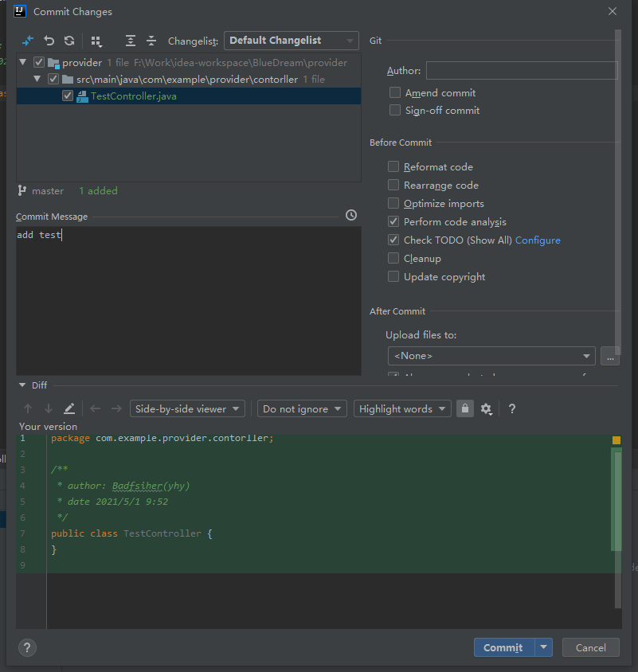Image resolution: width=638 pixels, height=672 pixels.
Task: Enable the Sign-off commit checkbox
Action: (x=395, y=110)
